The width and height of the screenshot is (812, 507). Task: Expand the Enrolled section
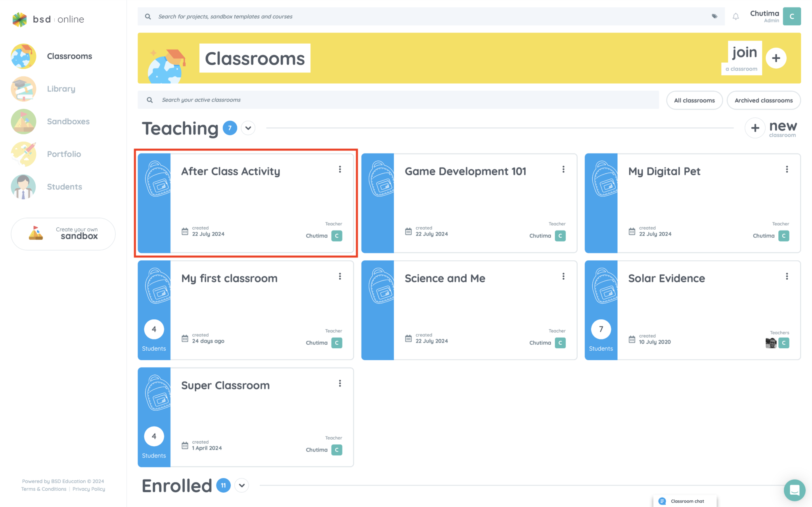coord(241,485)
